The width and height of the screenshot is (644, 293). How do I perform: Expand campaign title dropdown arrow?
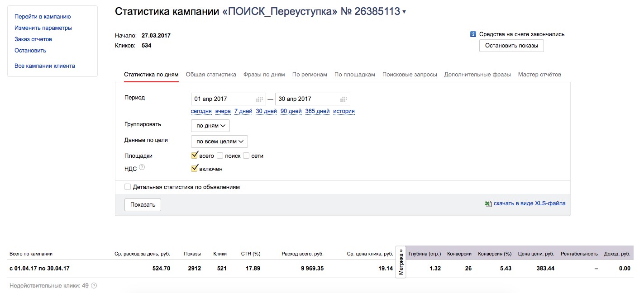click(x=404, y=12)
